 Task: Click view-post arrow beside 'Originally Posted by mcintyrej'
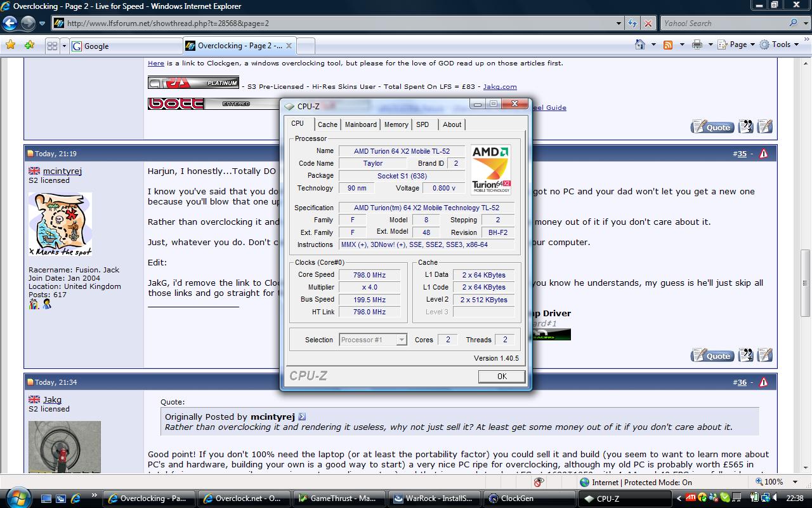302,417
